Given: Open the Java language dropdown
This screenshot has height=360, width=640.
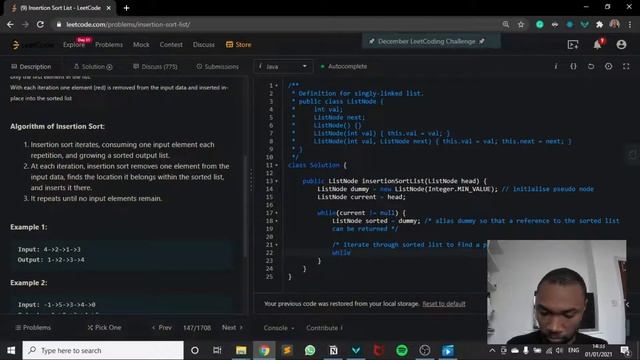Looking at the screenshot, I should point(283,67).
